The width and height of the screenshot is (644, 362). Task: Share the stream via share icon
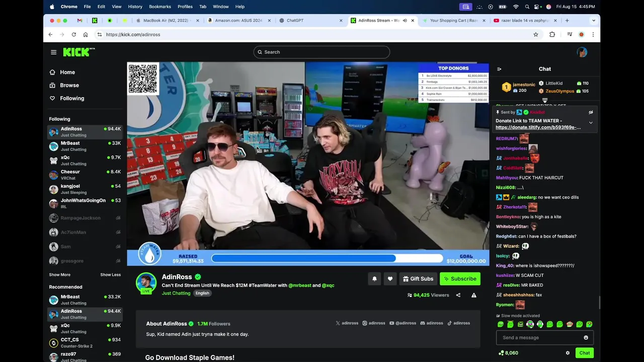[x=458, y=295]
